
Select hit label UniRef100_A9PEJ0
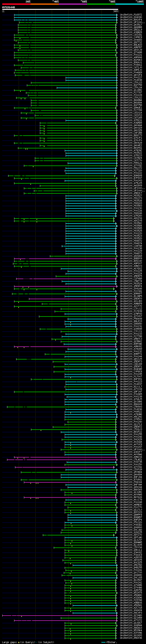131,70
